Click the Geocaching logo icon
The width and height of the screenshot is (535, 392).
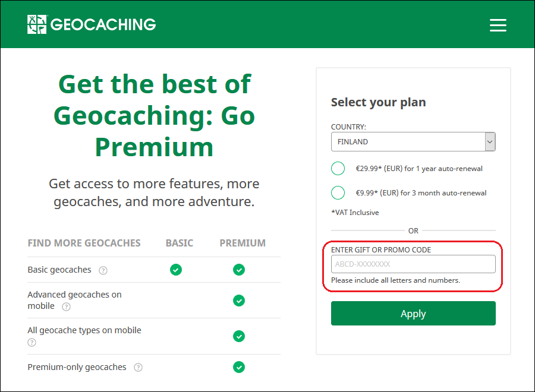pos(37,24)
